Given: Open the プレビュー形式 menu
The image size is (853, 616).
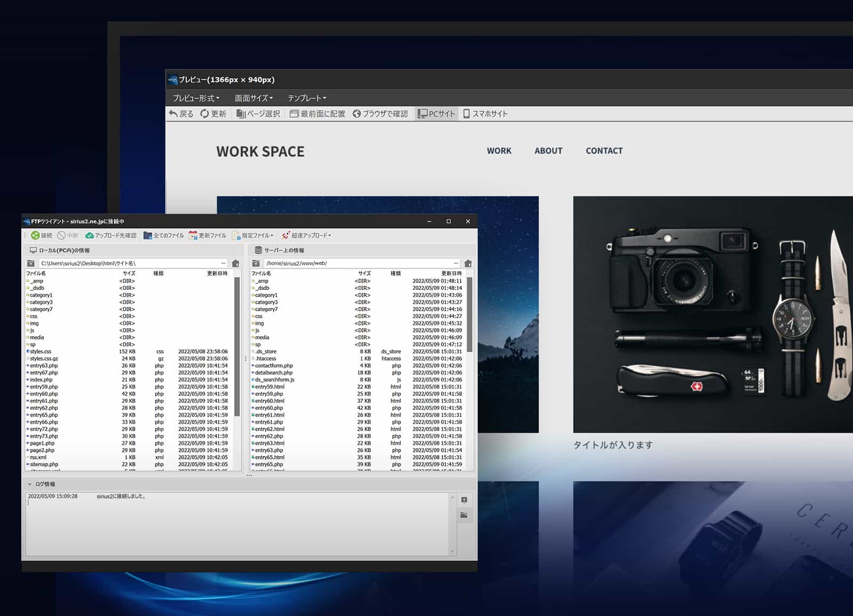Looking at the screenshot, I should pyautogui.click(x=196, y=98).
